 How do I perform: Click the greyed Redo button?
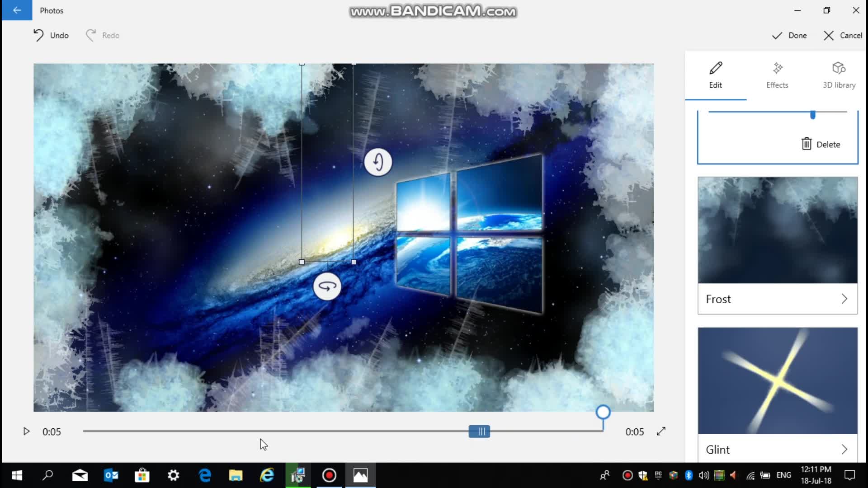click(x=103, y=35)
